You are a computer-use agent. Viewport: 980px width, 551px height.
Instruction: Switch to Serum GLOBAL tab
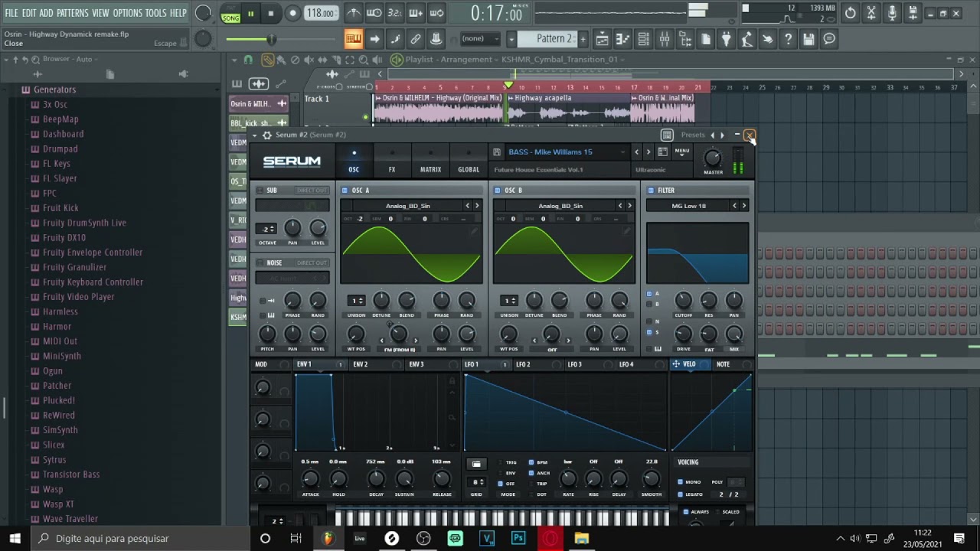tap(469, 161)
